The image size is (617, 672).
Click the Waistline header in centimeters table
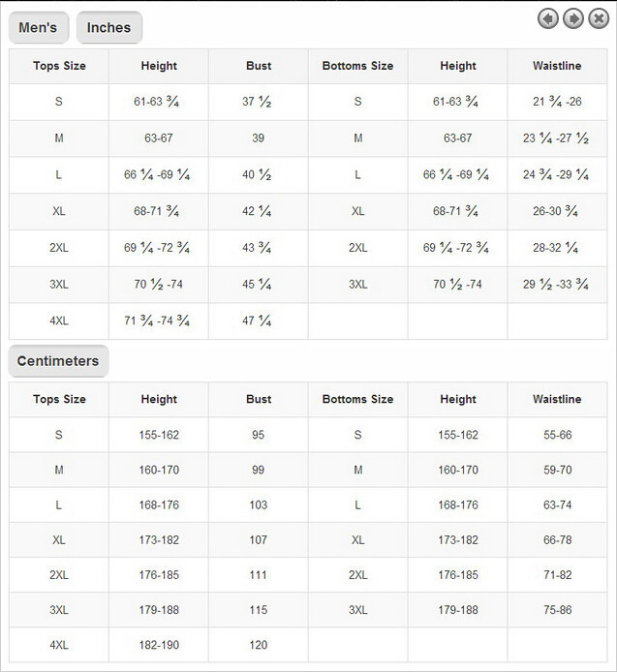point(557,399)
